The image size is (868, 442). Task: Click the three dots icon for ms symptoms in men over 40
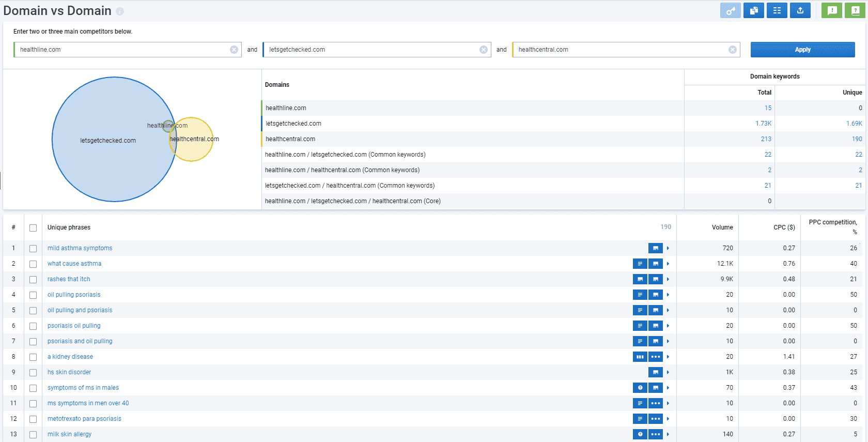(656, 403)
